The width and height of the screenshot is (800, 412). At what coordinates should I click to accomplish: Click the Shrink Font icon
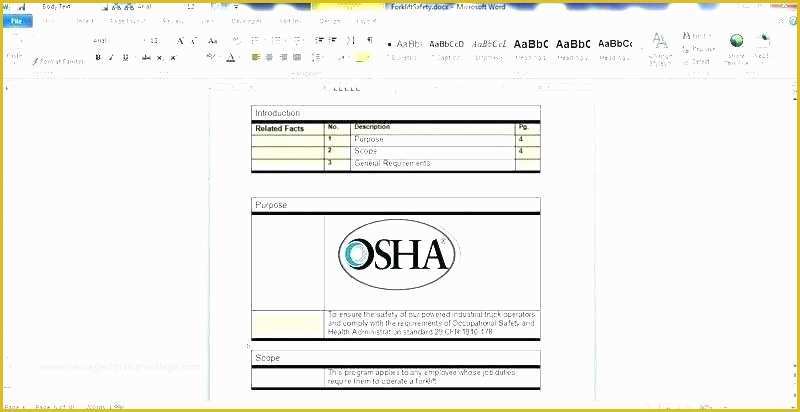[x=194, y=41]
